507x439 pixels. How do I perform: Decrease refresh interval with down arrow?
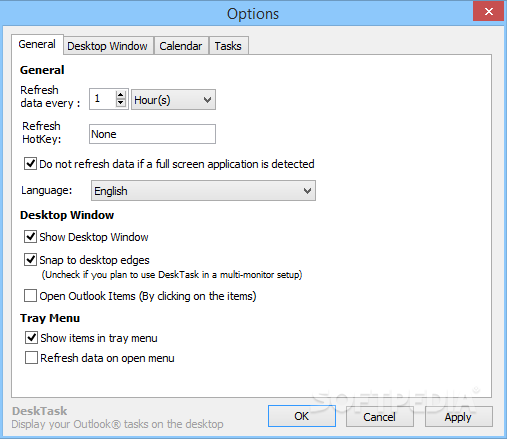tap(121, 103)
